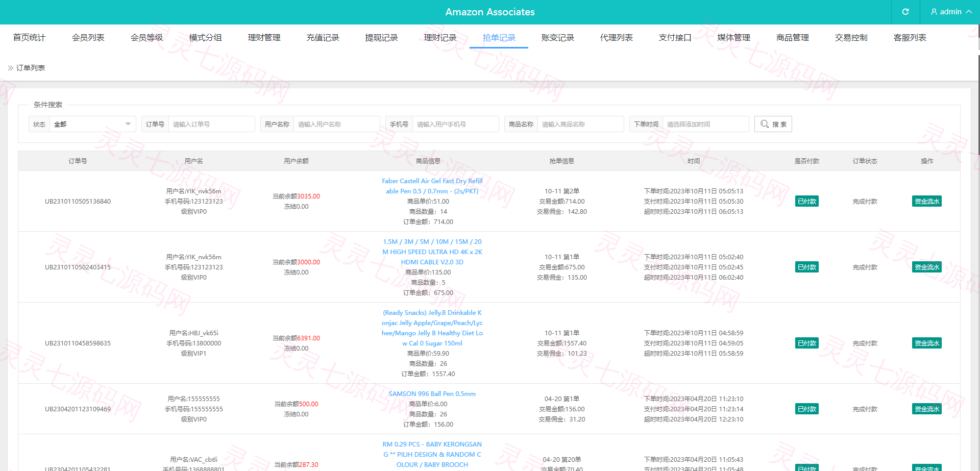980x471 pixels.
Task: Open the 会员列表 tab
Action: click(88, 37)
